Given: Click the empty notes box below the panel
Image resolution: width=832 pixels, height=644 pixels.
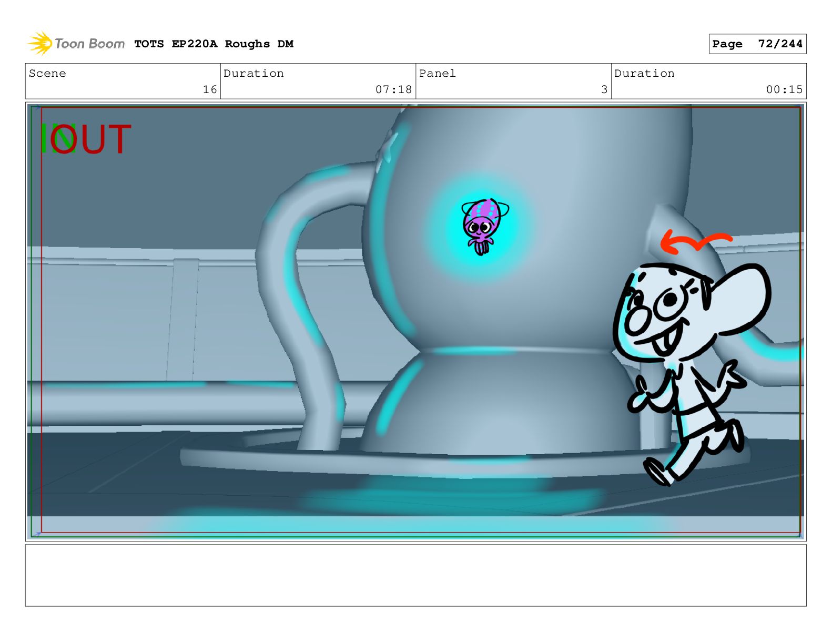Looking at the screenshot, I should tap(415, 575).
